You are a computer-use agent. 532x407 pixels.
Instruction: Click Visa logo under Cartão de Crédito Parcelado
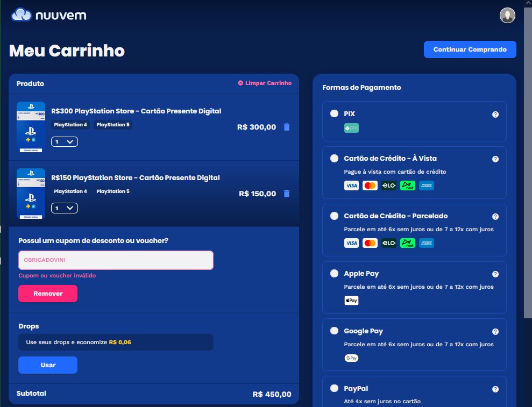click(x=351, y=243)
